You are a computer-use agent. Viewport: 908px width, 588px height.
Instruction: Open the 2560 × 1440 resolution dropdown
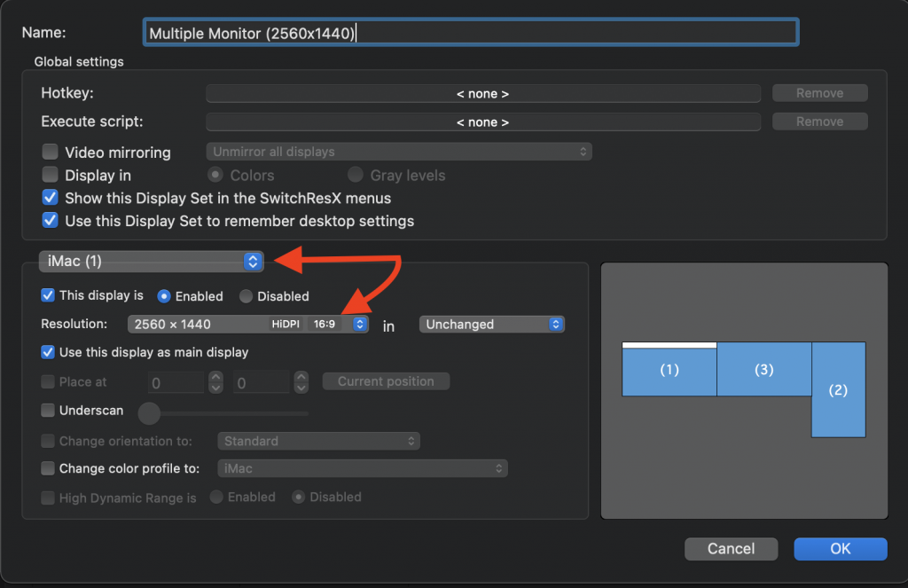(x=248, y=325)
